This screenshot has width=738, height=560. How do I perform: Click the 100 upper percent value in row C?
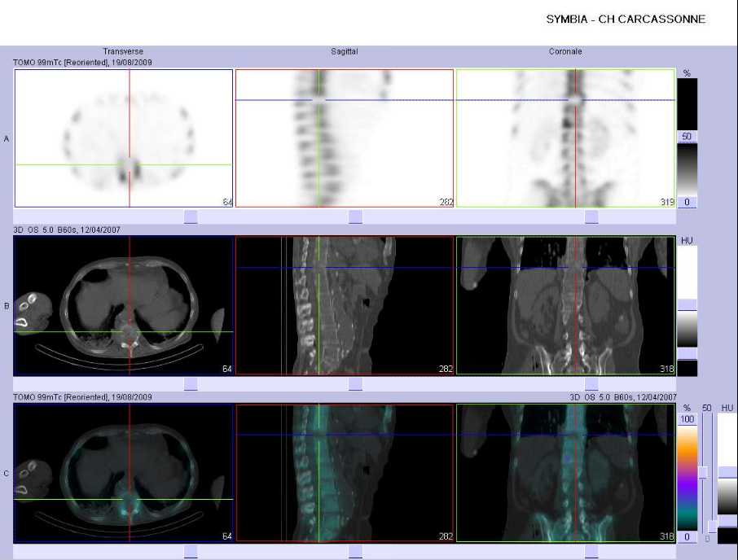(687, 419)
